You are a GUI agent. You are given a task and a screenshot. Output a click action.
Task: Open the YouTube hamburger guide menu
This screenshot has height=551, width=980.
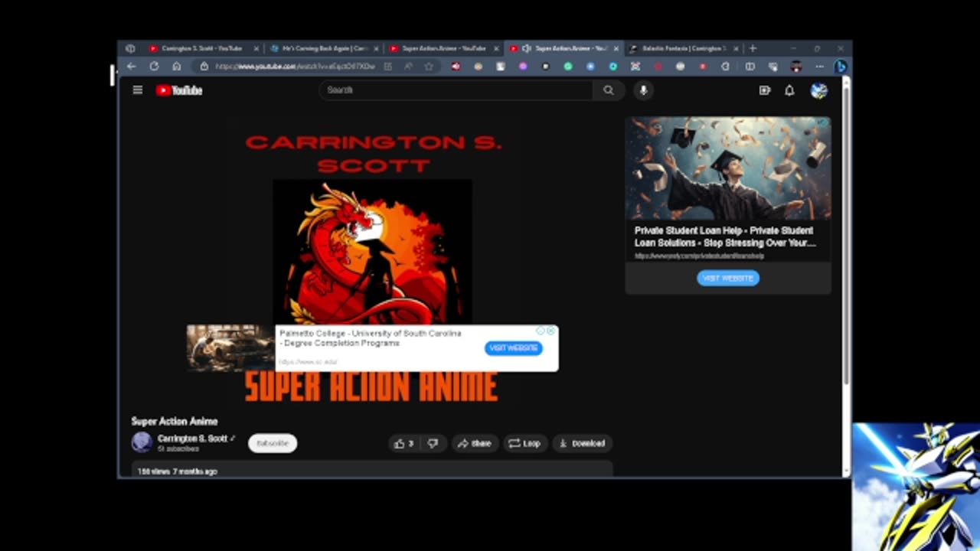(138, 90)
